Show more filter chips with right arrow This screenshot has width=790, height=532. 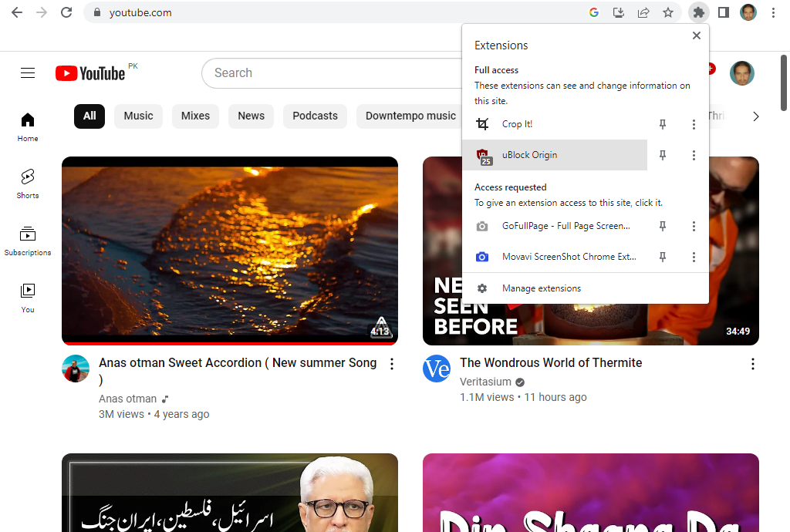756,116
